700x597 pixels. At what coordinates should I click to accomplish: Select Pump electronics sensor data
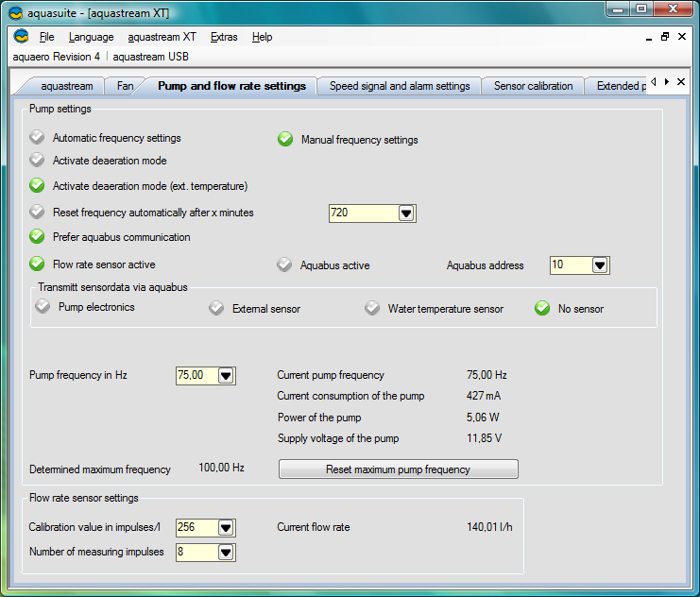pos(43,306)
